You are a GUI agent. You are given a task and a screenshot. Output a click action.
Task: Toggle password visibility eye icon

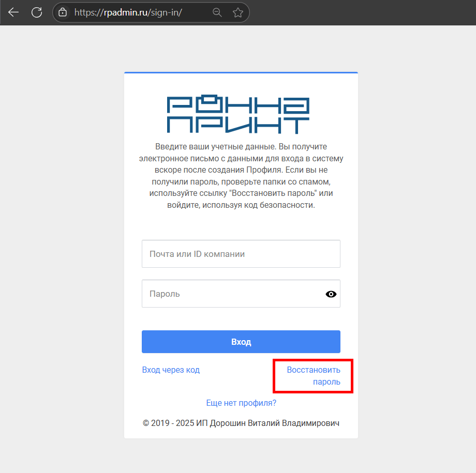[x=331, y=294]
